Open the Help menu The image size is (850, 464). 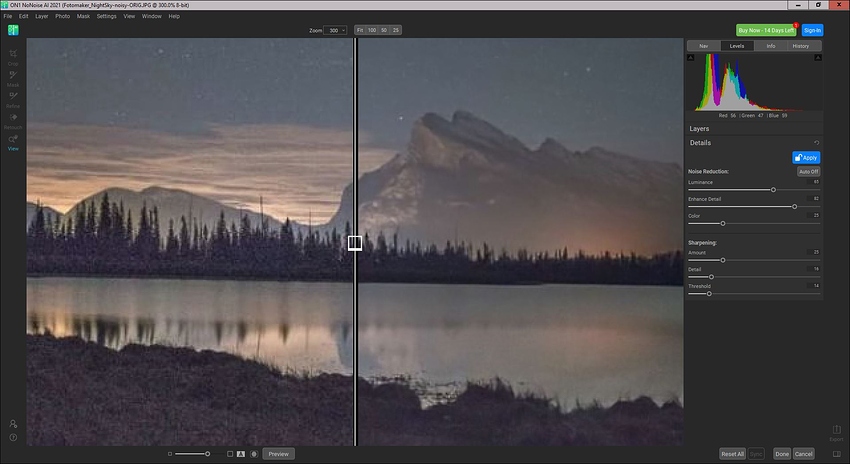pyautogui.click(x=173, y=16)
